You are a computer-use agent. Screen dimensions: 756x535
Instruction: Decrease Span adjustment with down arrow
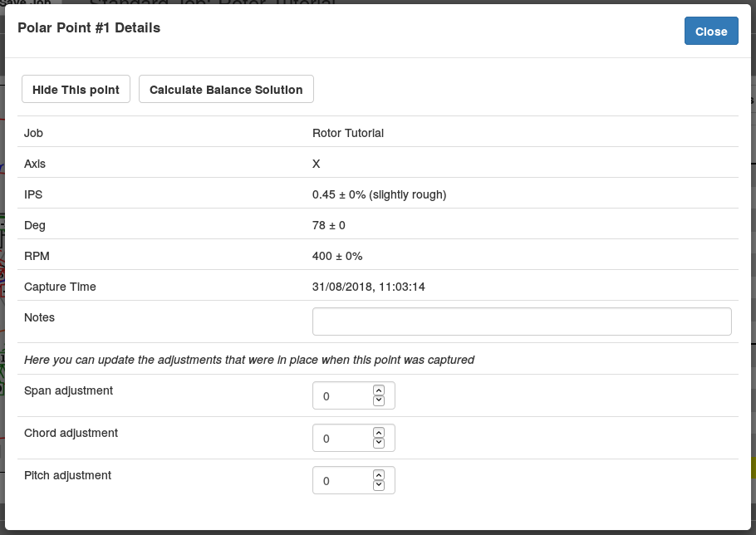379,401
